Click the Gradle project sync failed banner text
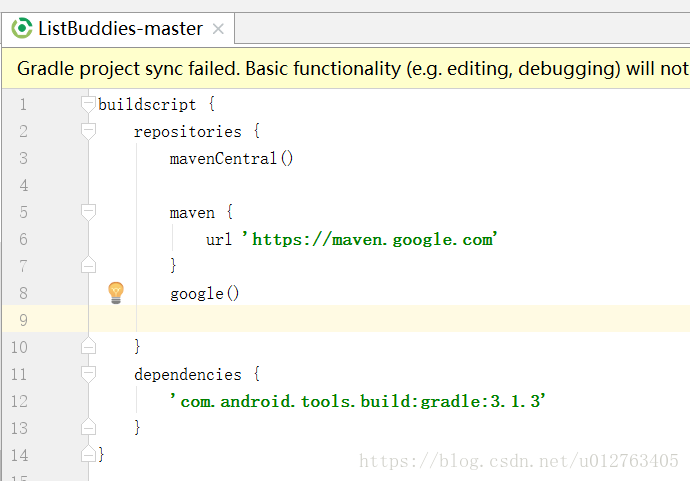This screenshot has width=690, height=481. (353, 69)
